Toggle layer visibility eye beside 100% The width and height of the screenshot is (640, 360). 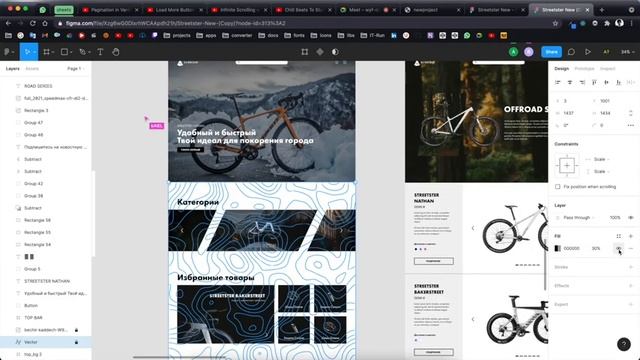pos(631,218)
